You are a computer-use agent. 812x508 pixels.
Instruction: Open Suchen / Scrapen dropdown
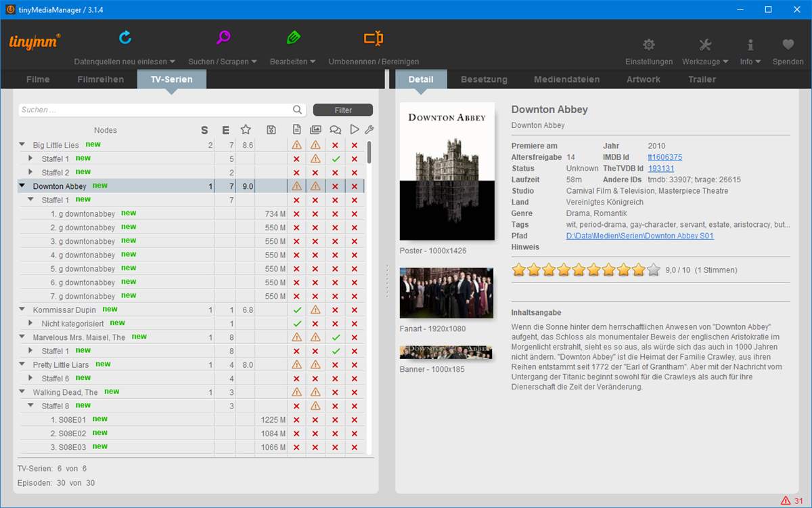(223, 62)
